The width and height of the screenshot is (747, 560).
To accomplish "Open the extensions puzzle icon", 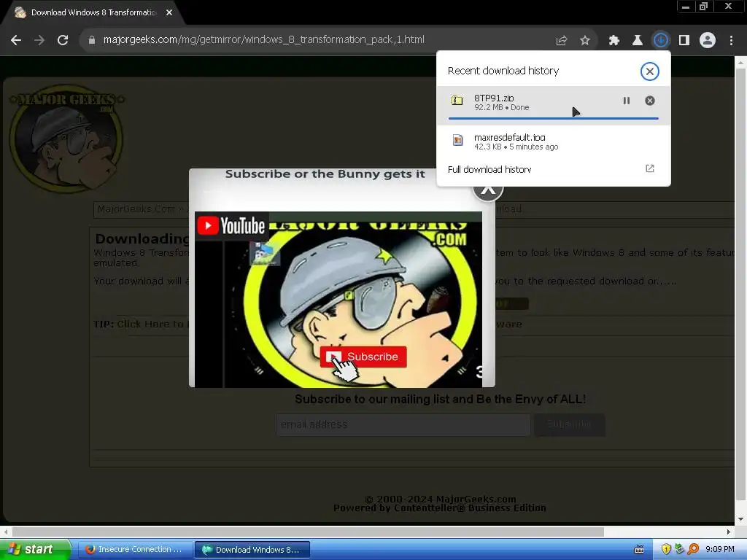I will pos(614,41).
